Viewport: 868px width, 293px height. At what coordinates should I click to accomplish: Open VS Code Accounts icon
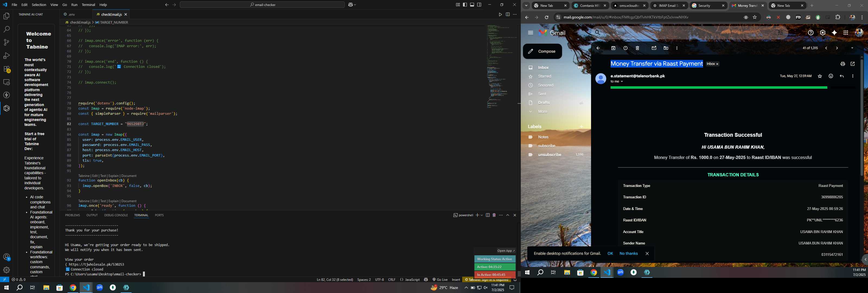[7, 257]
